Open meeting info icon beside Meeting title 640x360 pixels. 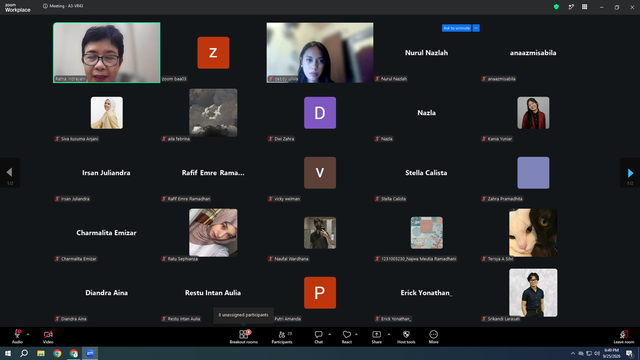pyautogui.click(x=45, y=6)
